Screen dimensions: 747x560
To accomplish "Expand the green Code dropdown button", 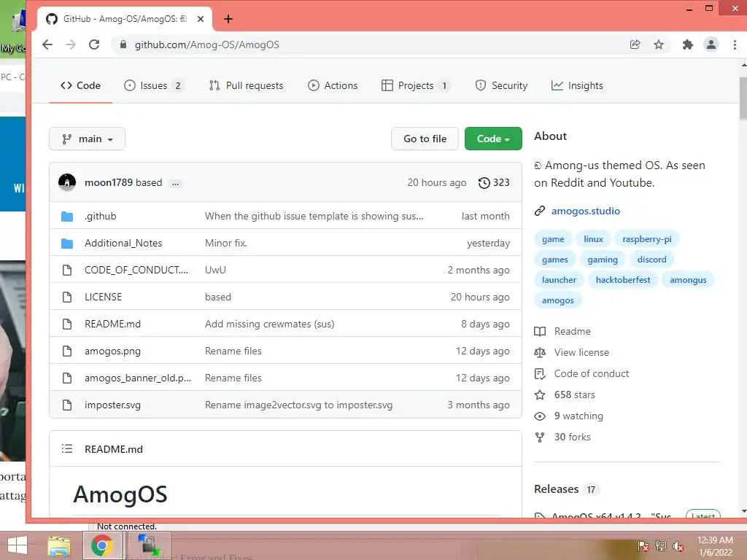I will pyautogui.click(x=493, y=139).
